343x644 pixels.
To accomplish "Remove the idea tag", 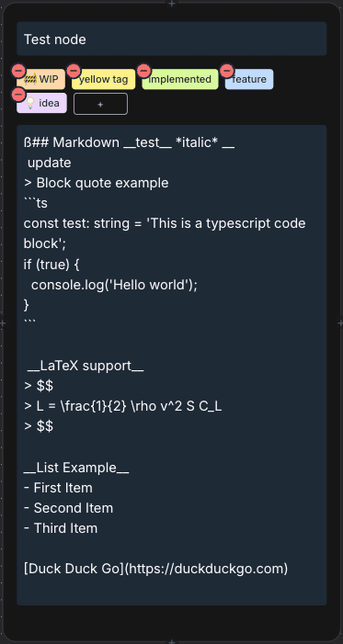I will point(18,95).
